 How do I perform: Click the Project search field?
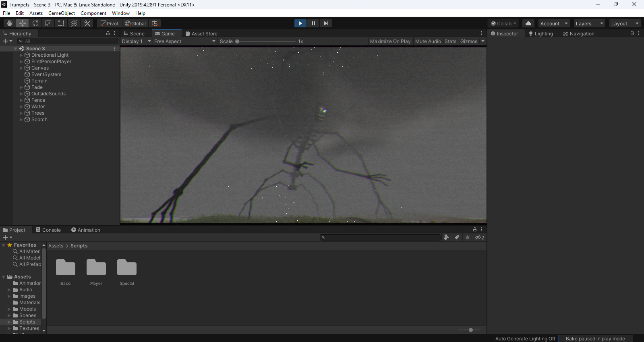click(x=380, y=237)
